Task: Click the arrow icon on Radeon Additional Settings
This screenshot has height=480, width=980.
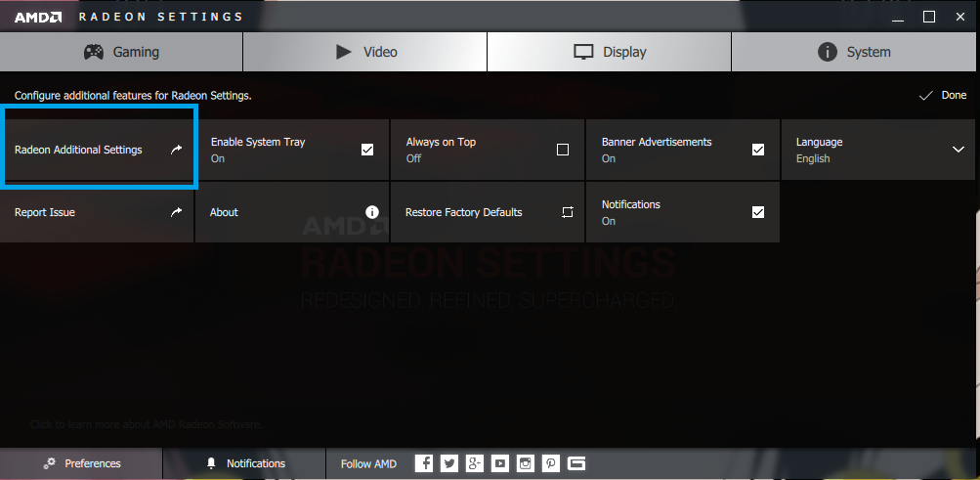Action: [x=176, y=150]
